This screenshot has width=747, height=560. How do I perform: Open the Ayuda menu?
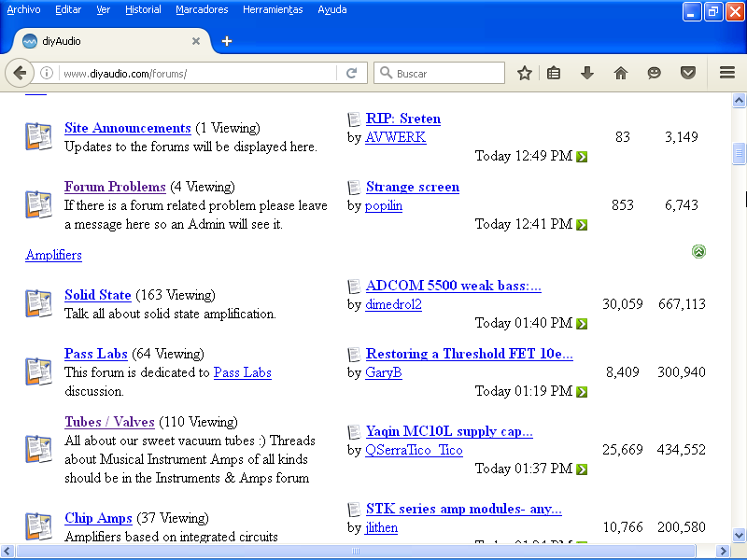pyautogui.click(x=332, y=9)
